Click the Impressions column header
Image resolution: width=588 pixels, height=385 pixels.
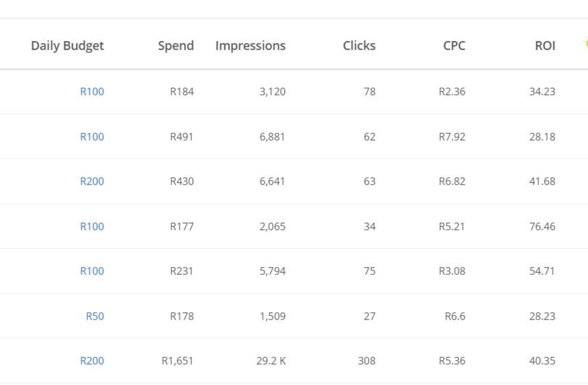click(x=250, y=45)
